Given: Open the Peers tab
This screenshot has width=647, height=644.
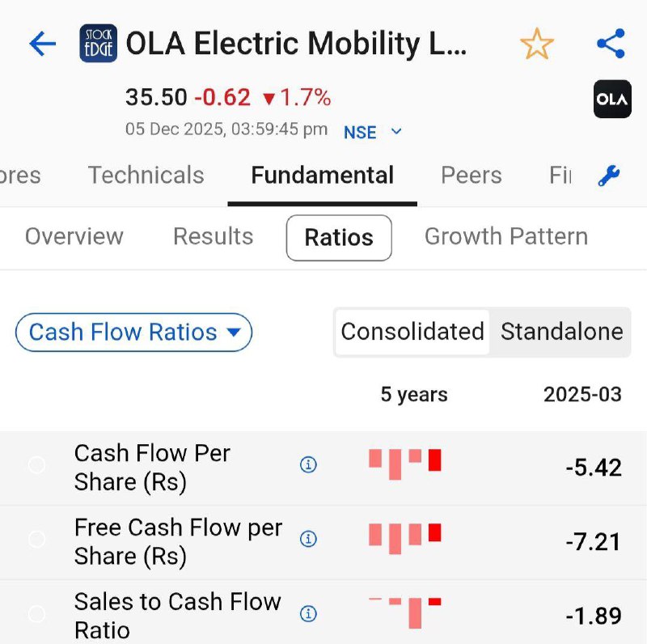Looking at the screenshot, I should pos(471,176).
